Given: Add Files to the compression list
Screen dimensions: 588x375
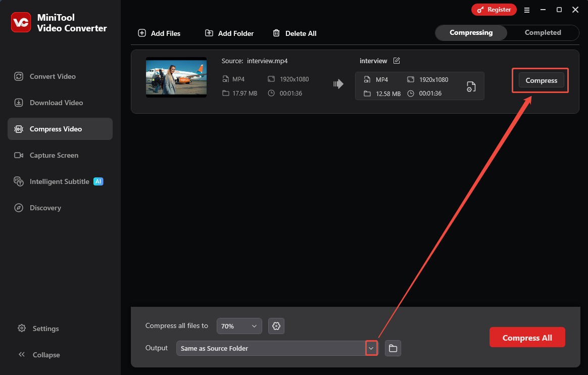Looking at the screenshot, I should click(x=159, y=33).
